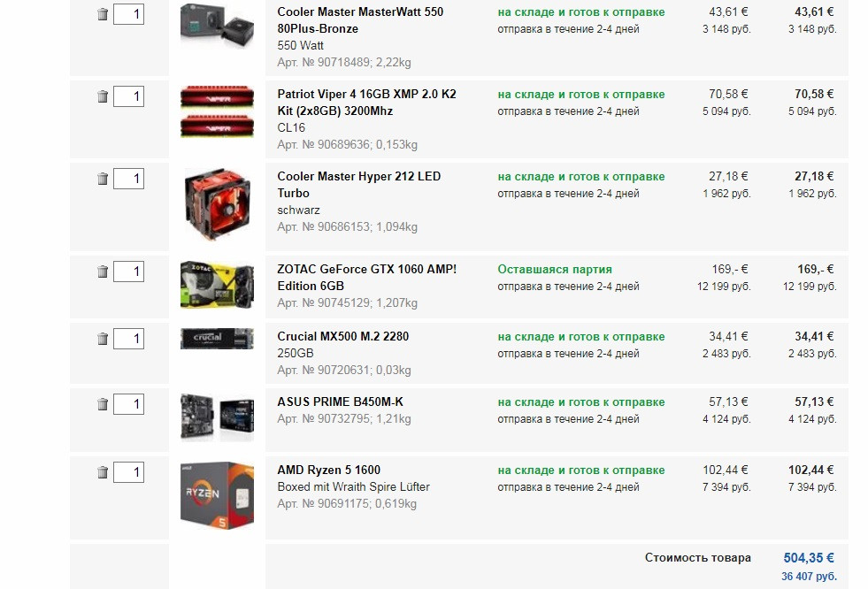Focus quantity input for ZOTAC GeForce GTX 1060
The image size is (868, 589).
click(128, 272)
